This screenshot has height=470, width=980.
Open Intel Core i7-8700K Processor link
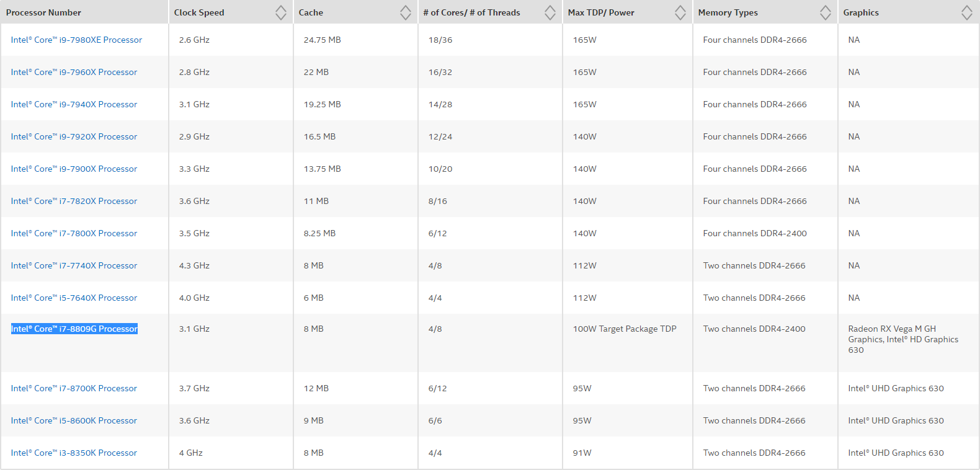tap(74, 388)
